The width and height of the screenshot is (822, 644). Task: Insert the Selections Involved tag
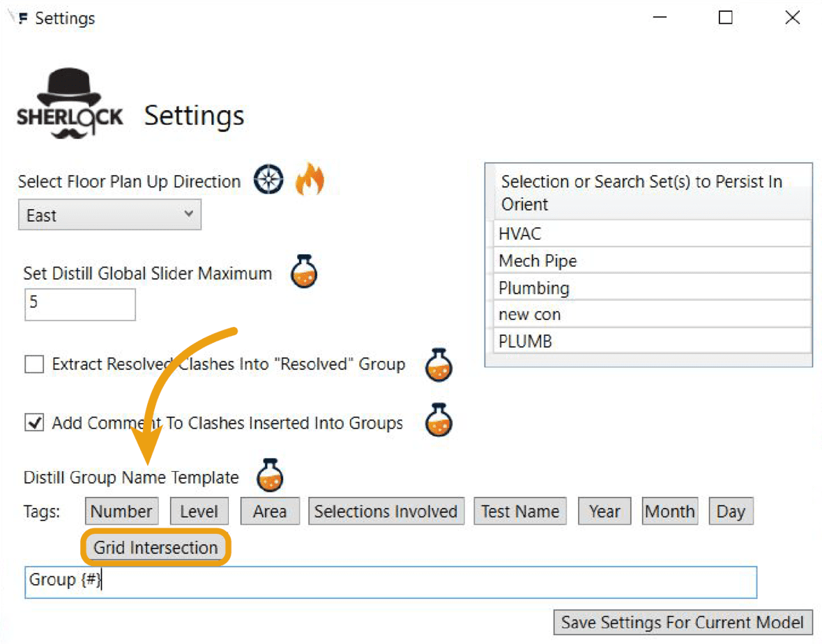386,511
